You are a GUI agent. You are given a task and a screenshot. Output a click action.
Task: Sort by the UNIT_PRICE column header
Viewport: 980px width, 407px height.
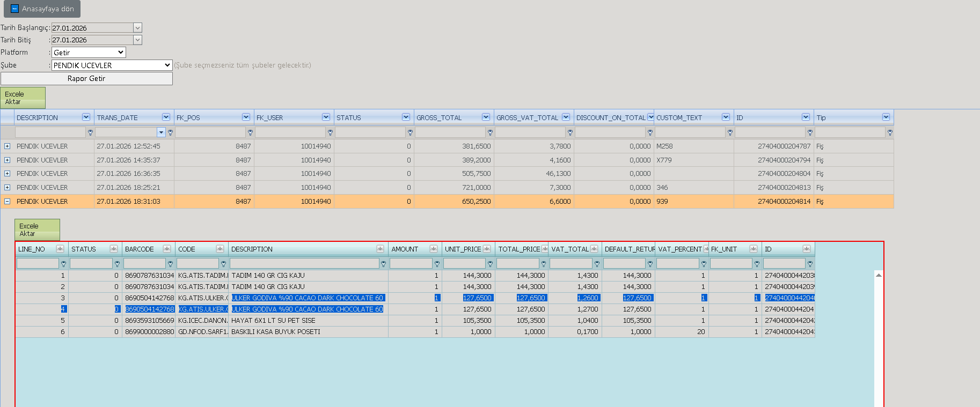coord(463,249)
